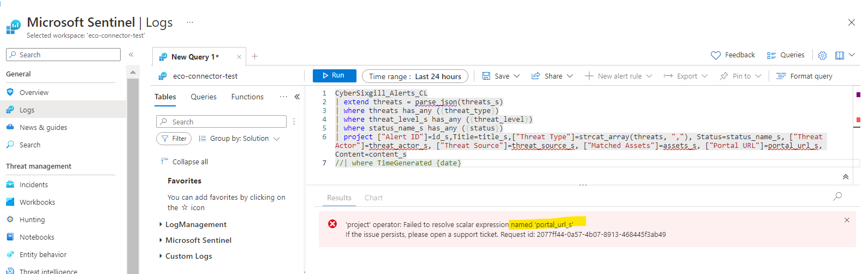Expand the Save options chevron
Image resolution: width=868 pixels, height=274 pixels.
[517, 76]
